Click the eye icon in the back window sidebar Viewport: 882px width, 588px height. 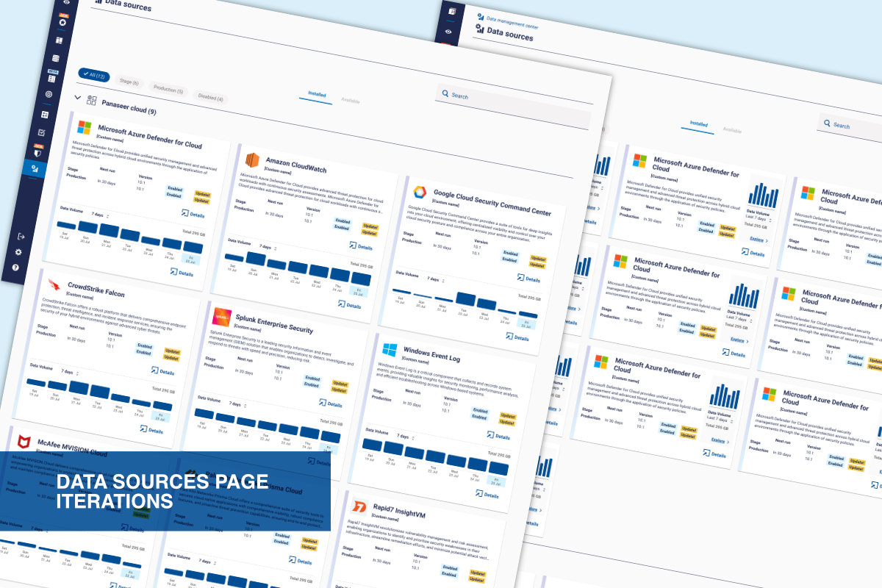point(449,31)
